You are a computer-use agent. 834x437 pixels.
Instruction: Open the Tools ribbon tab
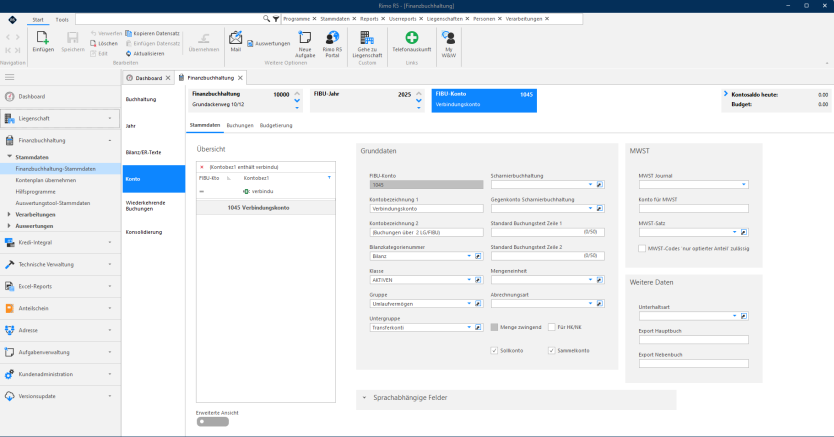62,20
